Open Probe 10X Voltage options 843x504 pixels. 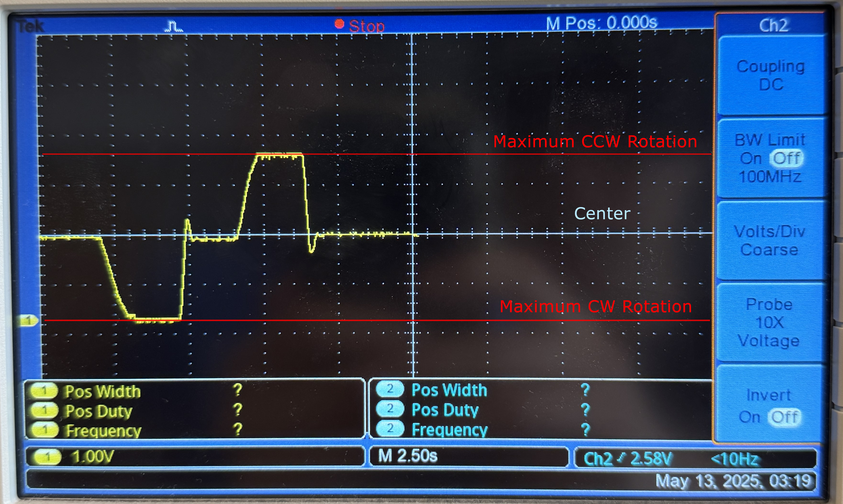(769, 322)
